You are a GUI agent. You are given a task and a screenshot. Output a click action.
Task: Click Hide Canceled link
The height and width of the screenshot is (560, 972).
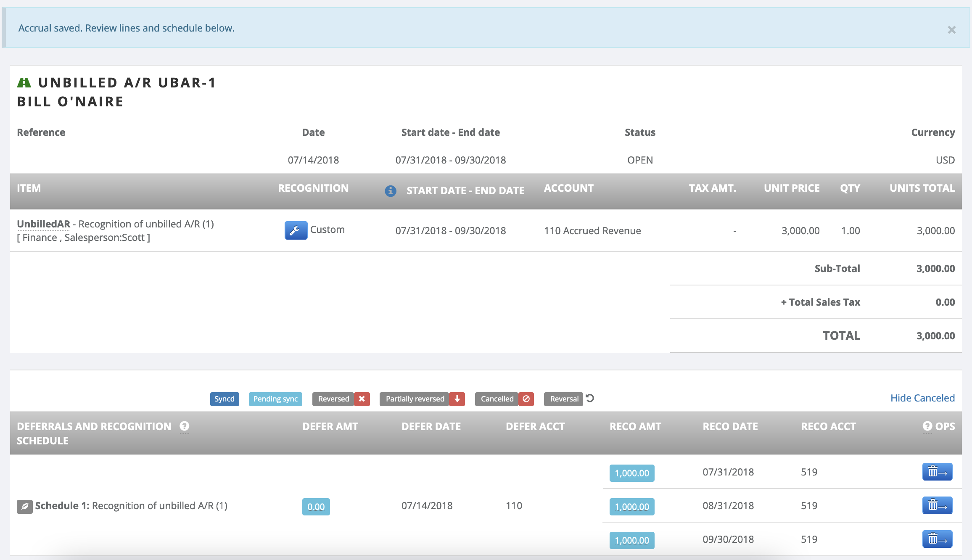tap(922, 398)
